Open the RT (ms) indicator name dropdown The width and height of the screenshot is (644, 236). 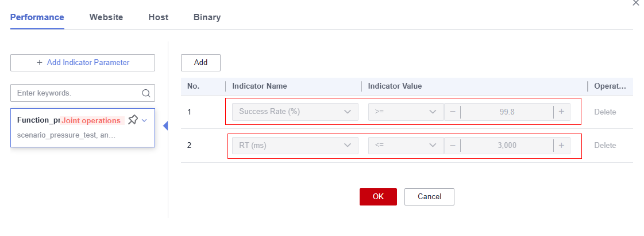point(295,146)
